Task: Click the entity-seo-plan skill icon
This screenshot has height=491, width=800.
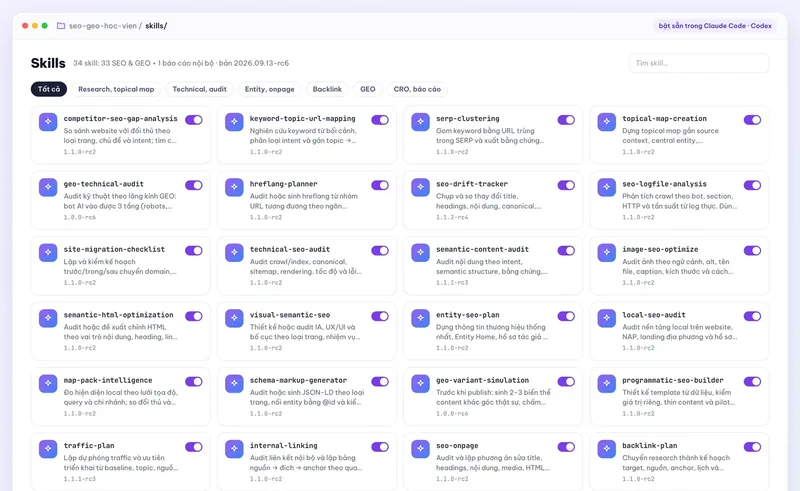Action: click(420, 318)
